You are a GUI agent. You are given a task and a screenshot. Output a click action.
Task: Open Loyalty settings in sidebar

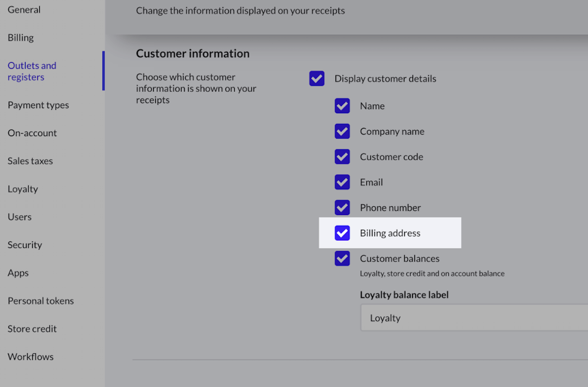(x=23, y=189)
